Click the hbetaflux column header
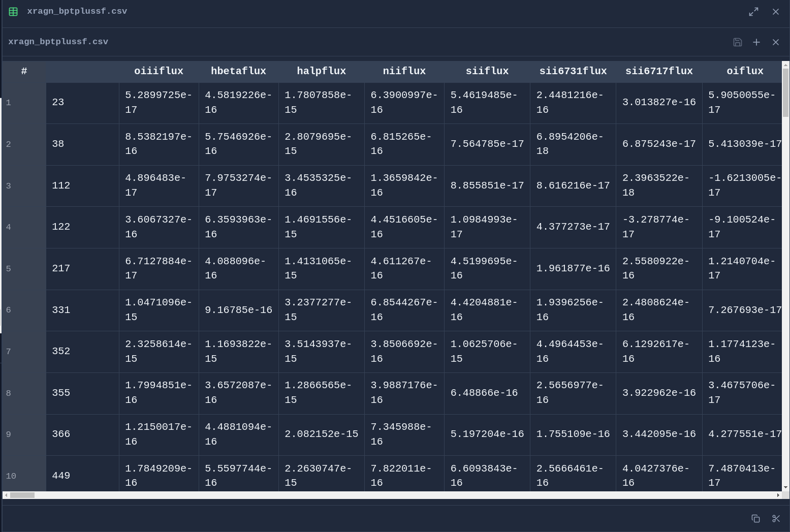This screenshot has width=790, height=532. point(238,71)
